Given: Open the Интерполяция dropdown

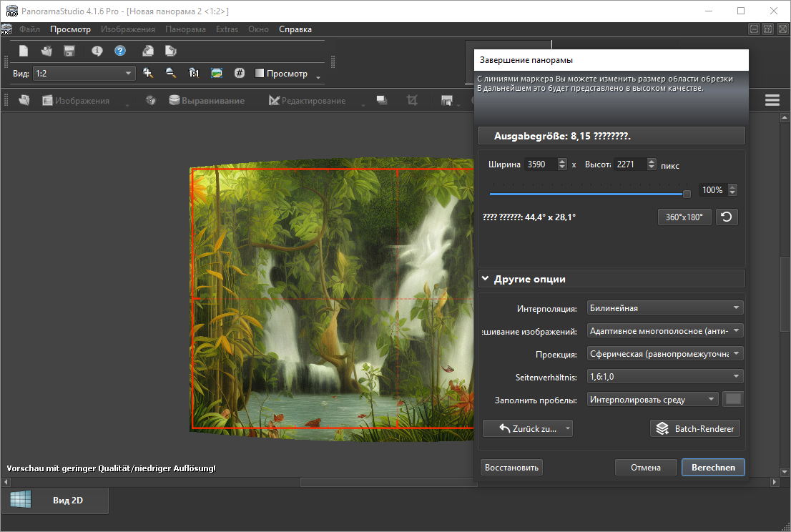Looking at the screenshot, I should (664, 308).
